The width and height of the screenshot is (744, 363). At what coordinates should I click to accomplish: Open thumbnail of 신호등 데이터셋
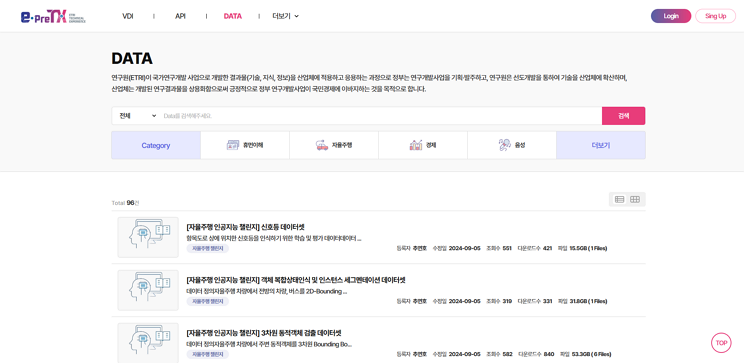point(148,237)
